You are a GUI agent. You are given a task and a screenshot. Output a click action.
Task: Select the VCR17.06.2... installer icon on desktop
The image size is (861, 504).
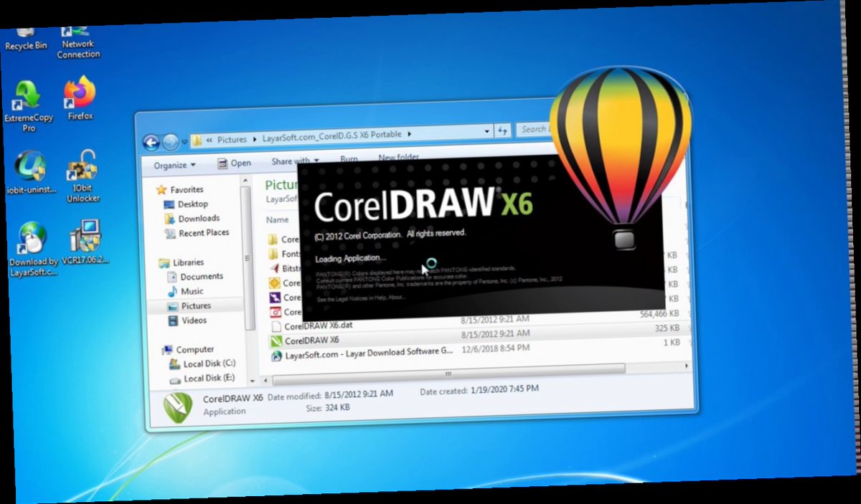tap(85, 243)
